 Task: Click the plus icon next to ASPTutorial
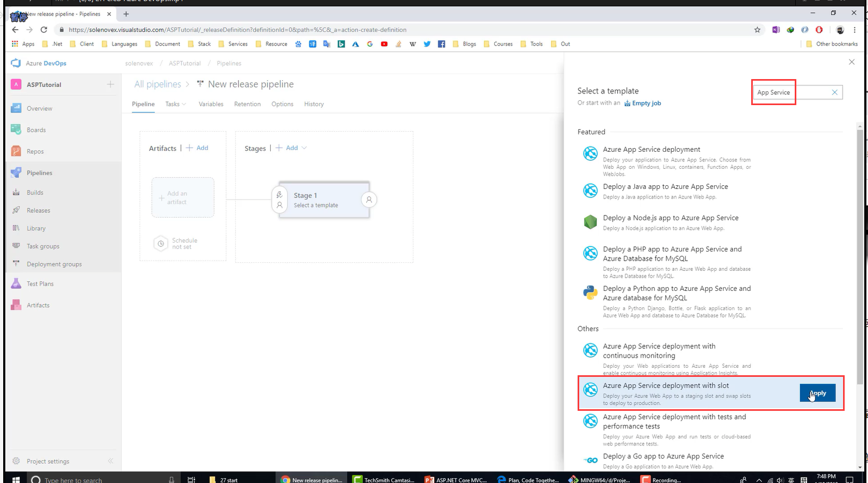pyautogui.click(x=110, y=84)
